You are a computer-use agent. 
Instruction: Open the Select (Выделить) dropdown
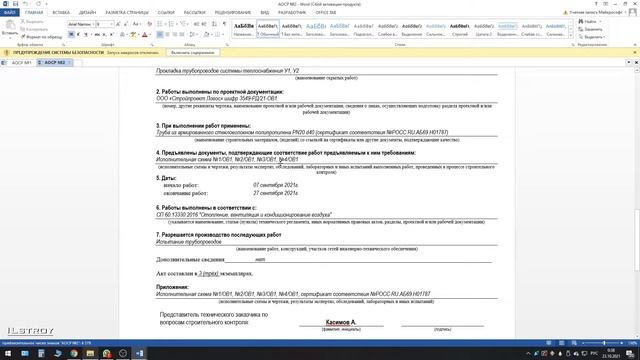click(x=592, y=37)
